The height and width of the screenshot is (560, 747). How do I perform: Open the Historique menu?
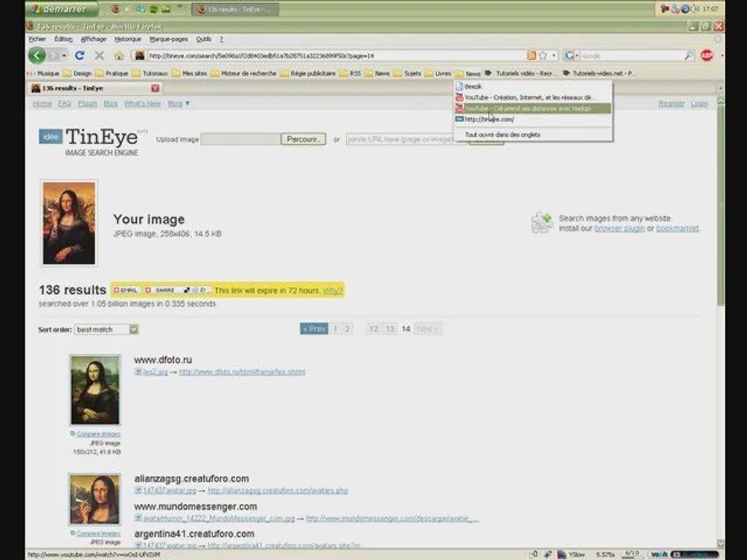tap(128, 39)
